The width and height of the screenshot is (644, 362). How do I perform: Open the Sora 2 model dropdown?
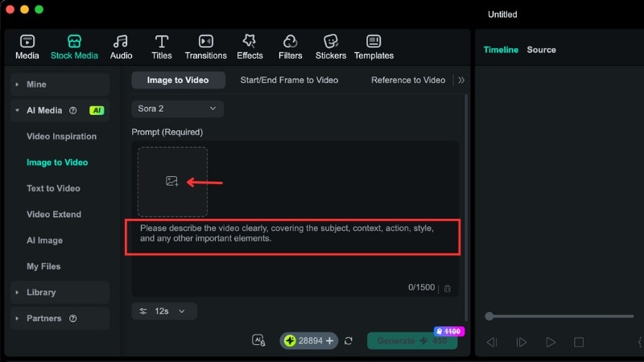pos(177,109)
